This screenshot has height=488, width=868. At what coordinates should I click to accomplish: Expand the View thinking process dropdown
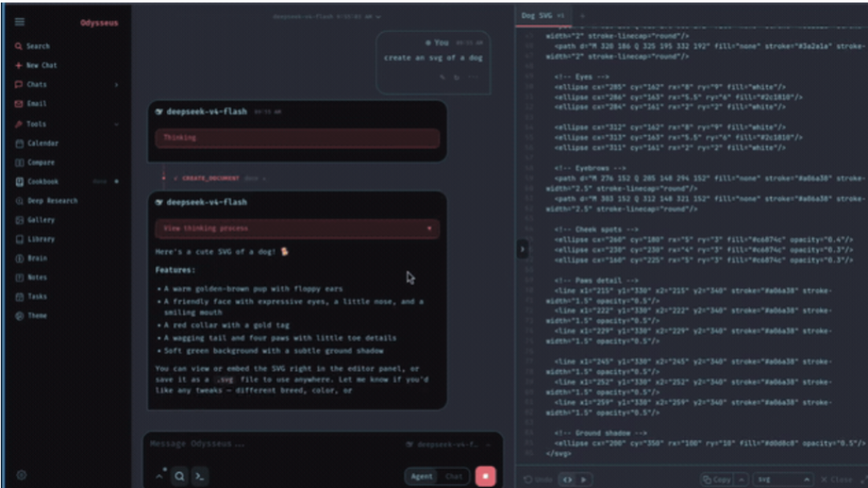(297, 228)
